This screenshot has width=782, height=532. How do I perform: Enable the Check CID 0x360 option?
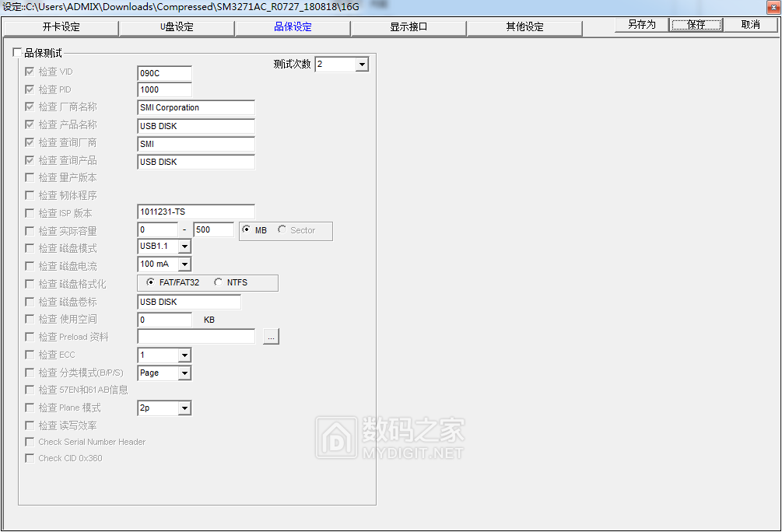(29, 458)
